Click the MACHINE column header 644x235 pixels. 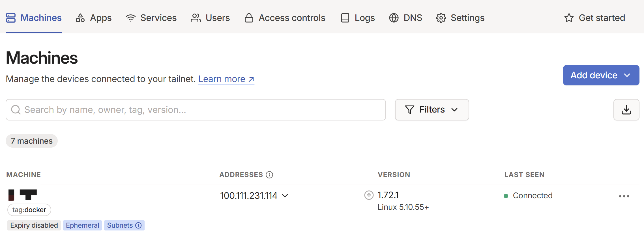[23, 175]
